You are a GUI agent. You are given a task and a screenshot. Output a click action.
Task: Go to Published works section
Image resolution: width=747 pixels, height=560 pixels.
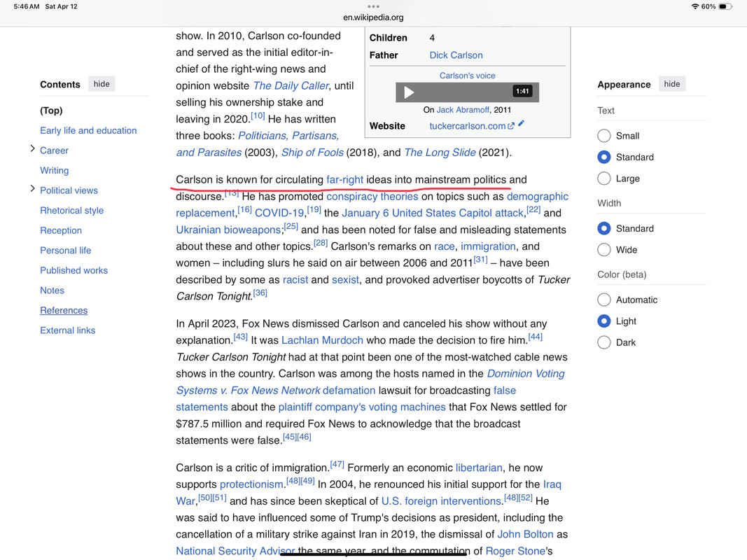[74, 270]
